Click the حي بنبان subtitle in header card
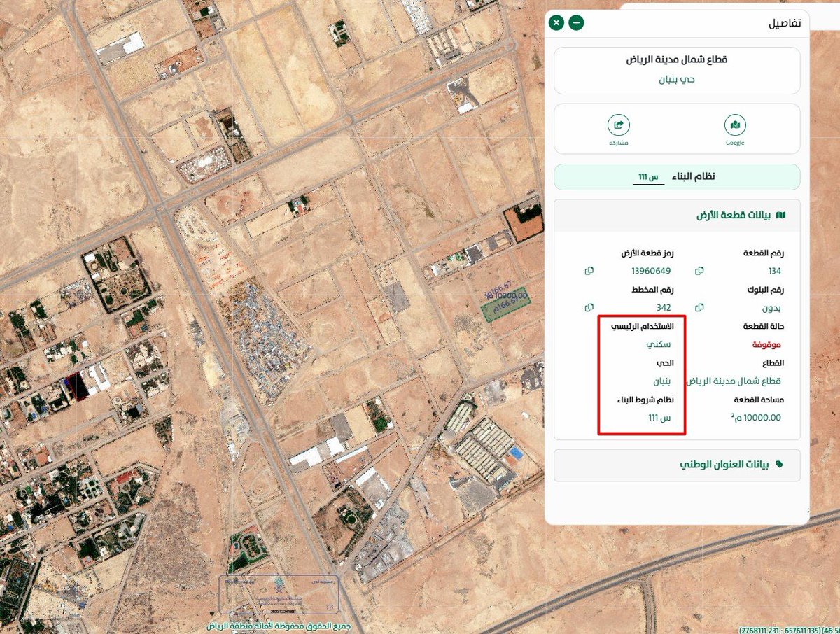This screenshot has width=840, height=634. pyautogui.click(x=677, y=80)
